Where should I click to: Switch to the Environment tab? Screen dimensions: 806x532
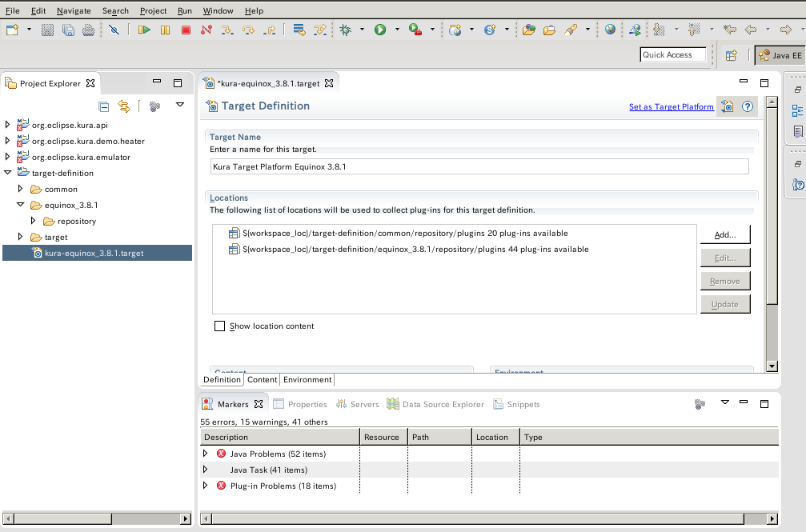(x=307, y=379)
